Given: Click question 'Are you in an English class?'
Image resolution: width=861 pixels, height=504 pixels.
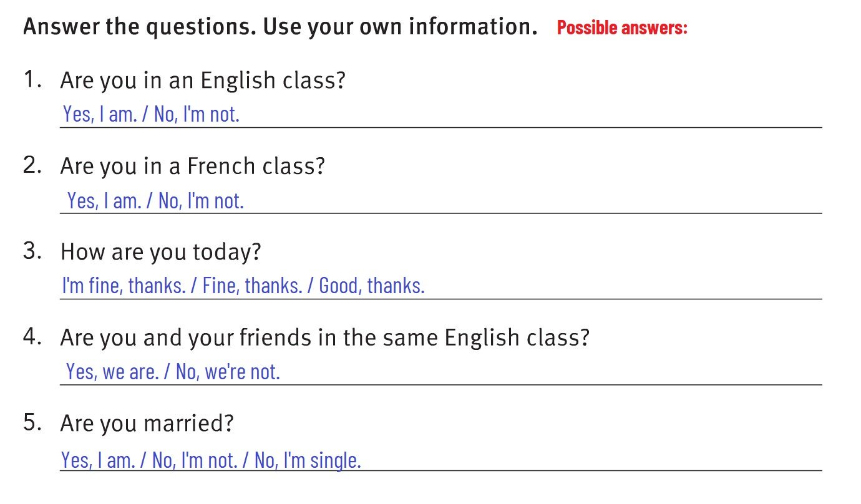Looking at the screenshot, I should [202, 80].
